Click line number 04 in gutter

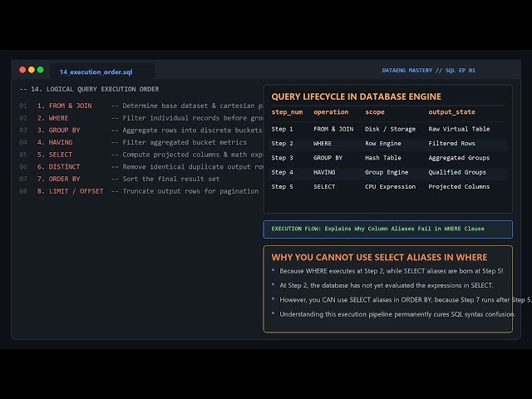23,142
